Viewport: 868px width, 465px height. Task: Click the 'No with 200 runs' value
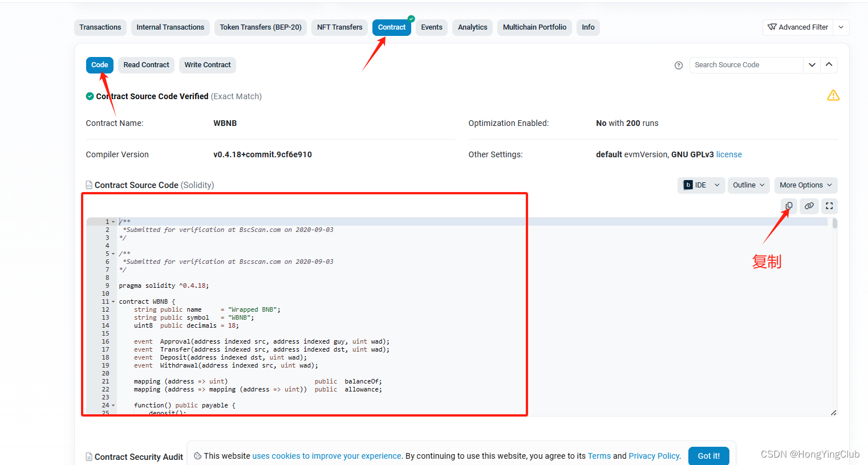627,123
